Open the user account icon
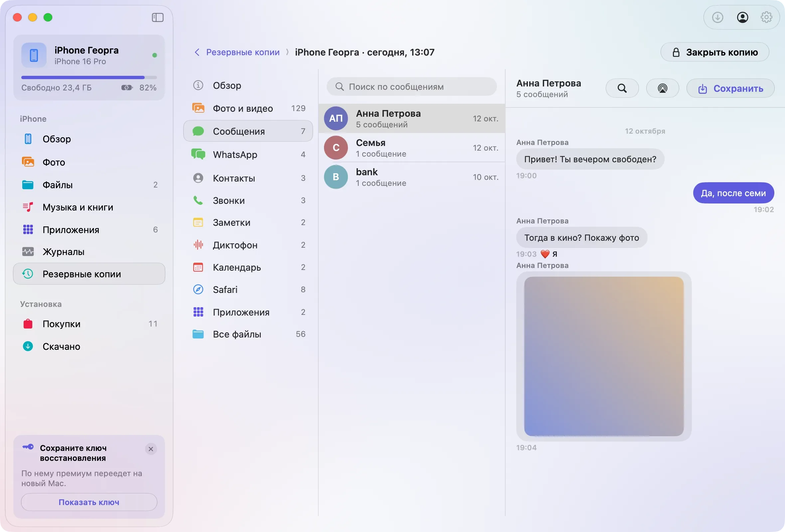The height and width of the screenshot is (532, 785). 742,17
